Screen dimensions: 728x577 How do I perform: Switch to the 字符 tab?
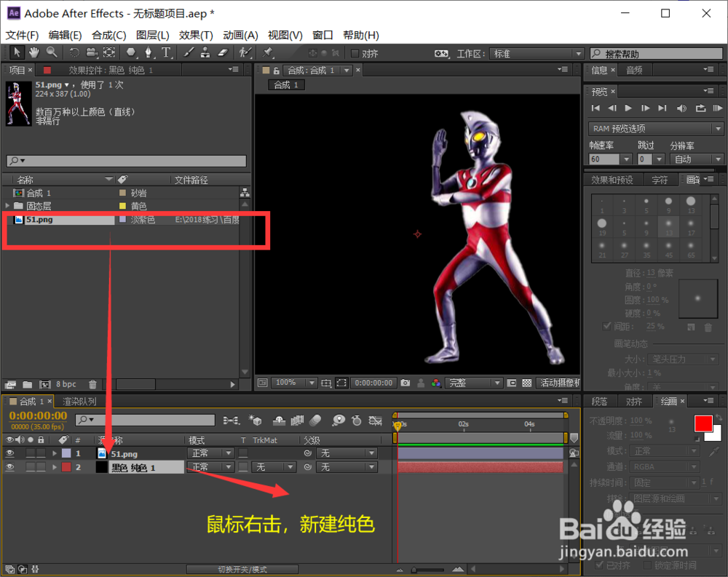[x=660, y=180]
